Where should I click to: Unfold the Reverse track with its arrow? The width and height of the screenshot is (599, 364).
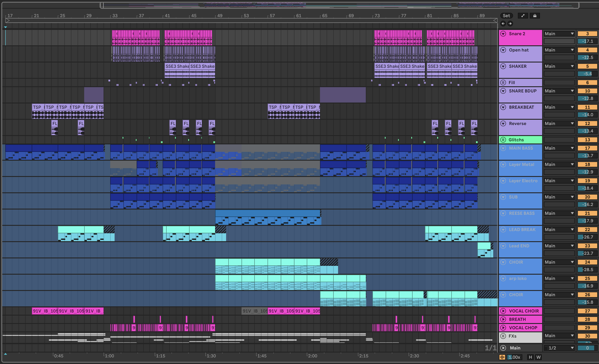(x=503, y=123)
